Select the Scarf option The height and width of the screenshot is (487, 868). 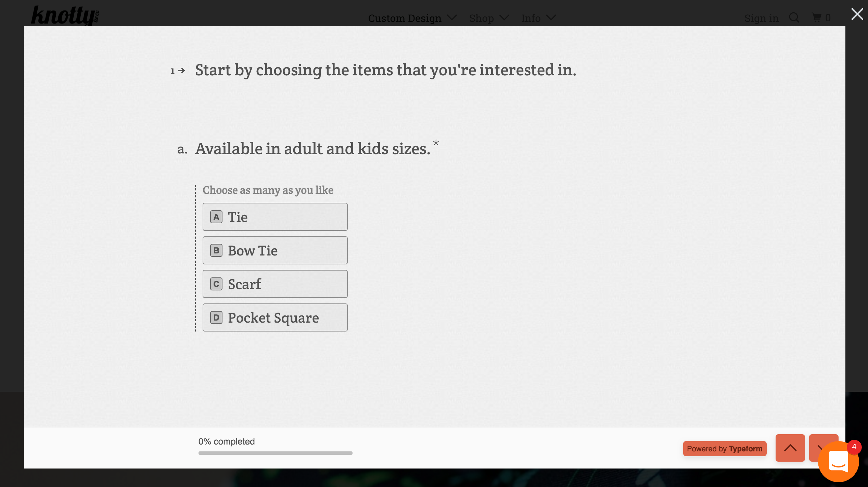click(275, 284)
